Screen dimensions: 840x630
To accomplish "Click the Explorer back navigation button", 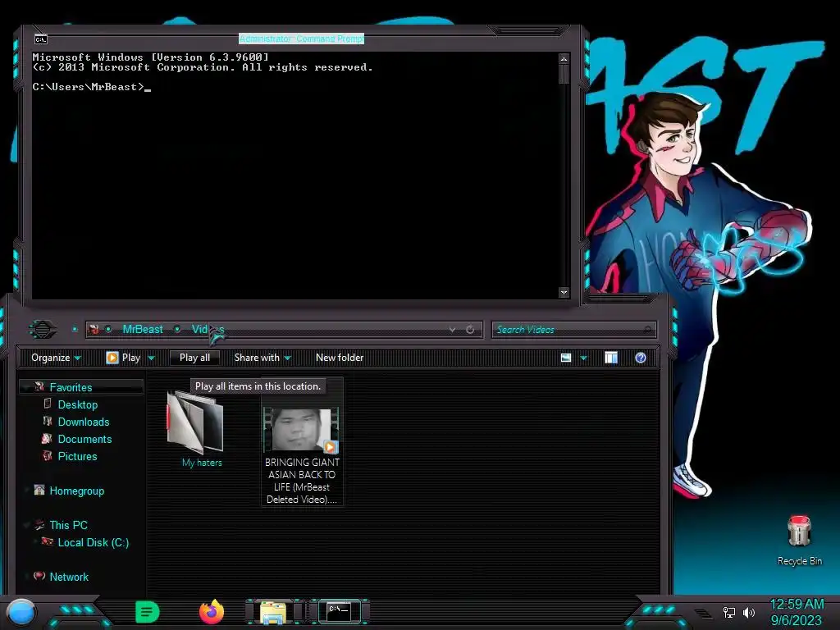I will pos(43,329).
